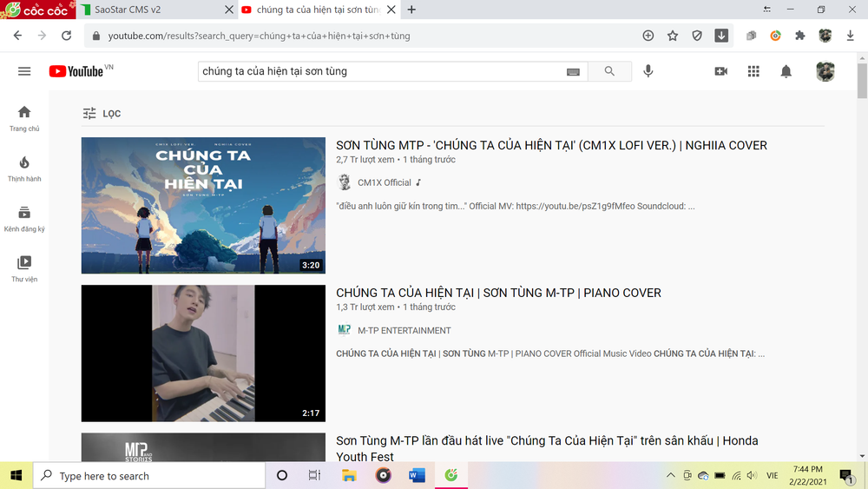Click the VIE input language indicator

coord(773,475)
